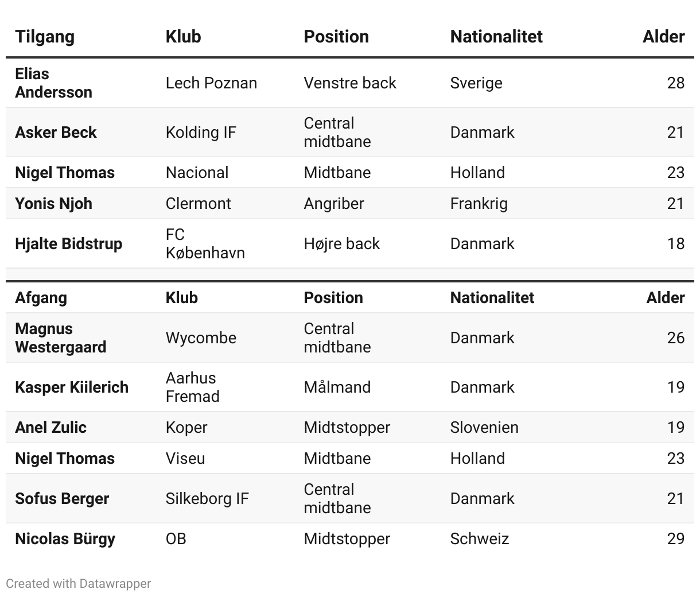
Task: Open the Created with Datawrapper link
Action: tap(79, 583)
